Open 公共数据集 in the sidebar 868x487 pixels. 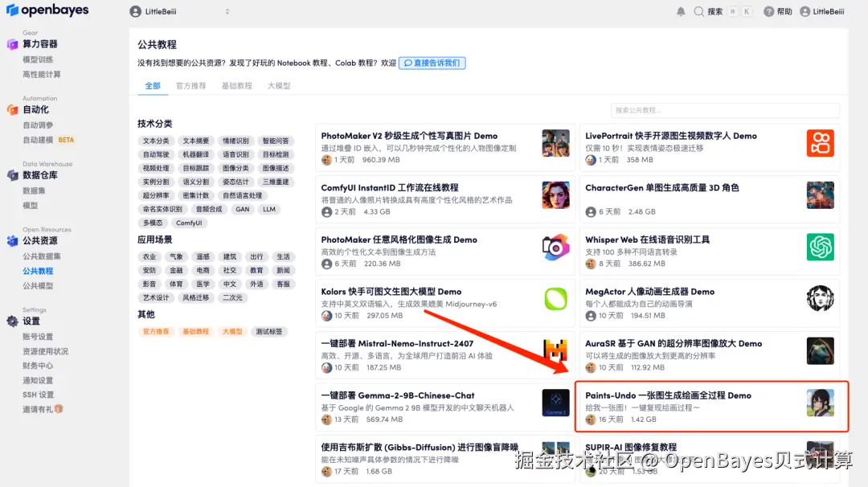[x=42, y=256]
